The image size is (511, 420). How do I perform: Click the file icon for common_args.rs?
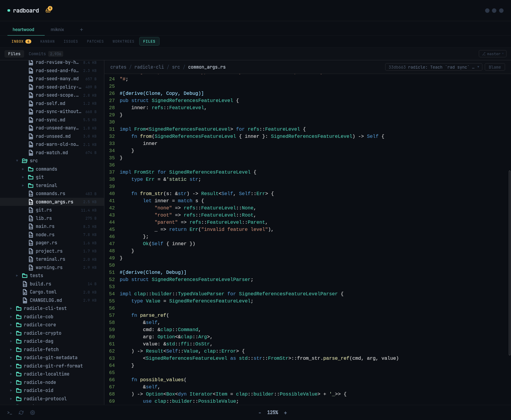(x=31, y=202)
